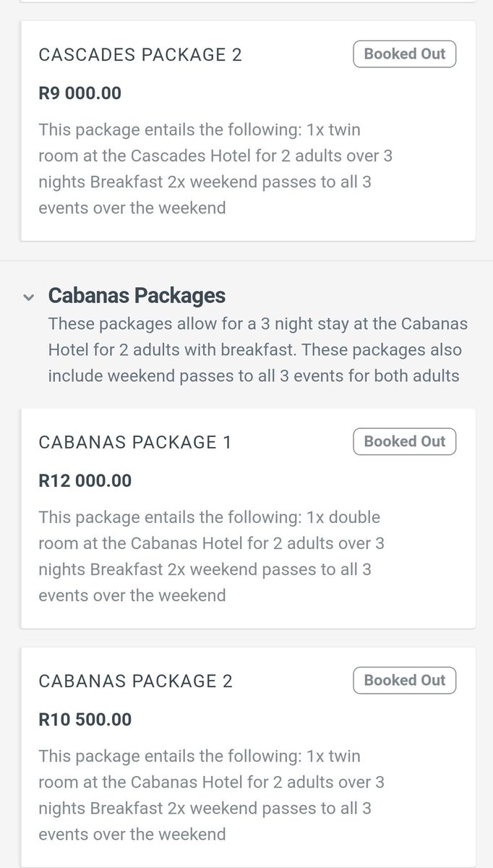Click the Cascades Hotel twin room description
This screenshot has width=493, height=868.
click(x=215, y=169)
